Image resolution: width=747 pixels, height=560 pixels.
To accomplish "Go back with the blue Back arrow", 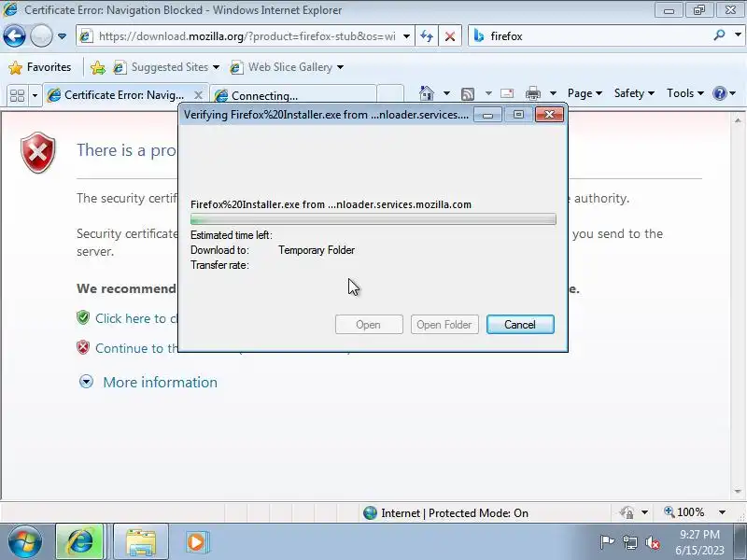I will click(14, 36).
